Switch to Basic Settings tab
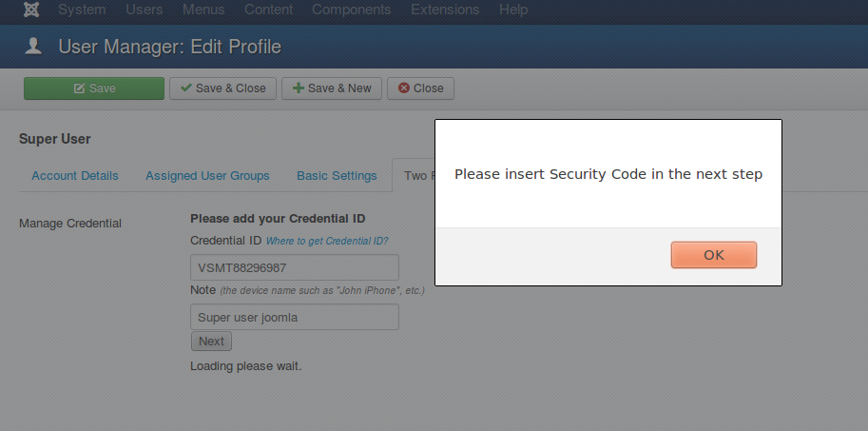 (337, 176)
